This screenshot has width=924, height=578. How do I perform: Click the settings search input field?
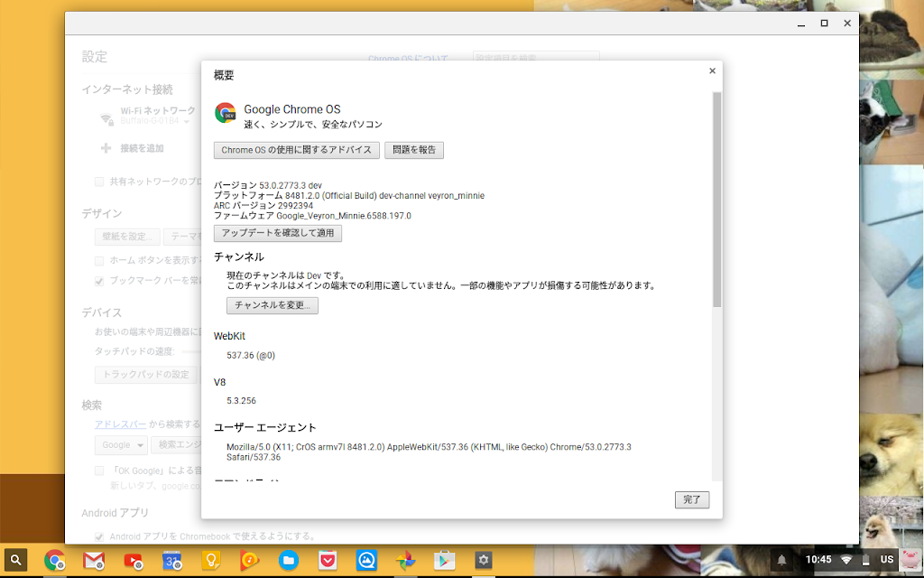pos(536,57)
